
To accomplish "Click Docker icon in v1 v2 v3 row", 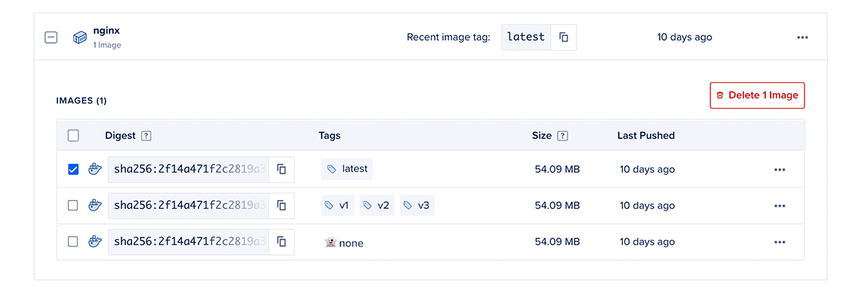I will click(x=95, y=205).
